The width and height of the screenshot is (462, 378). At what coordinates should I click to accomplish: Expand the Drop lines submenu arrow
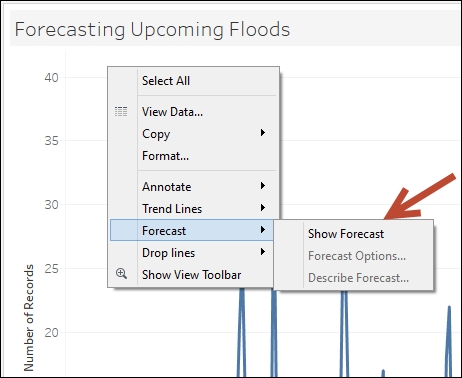click(x=263, y=252)
